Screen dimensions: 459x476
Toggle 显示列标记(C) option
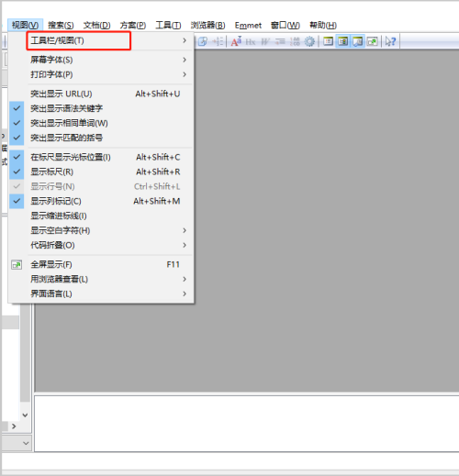(101, 201)
